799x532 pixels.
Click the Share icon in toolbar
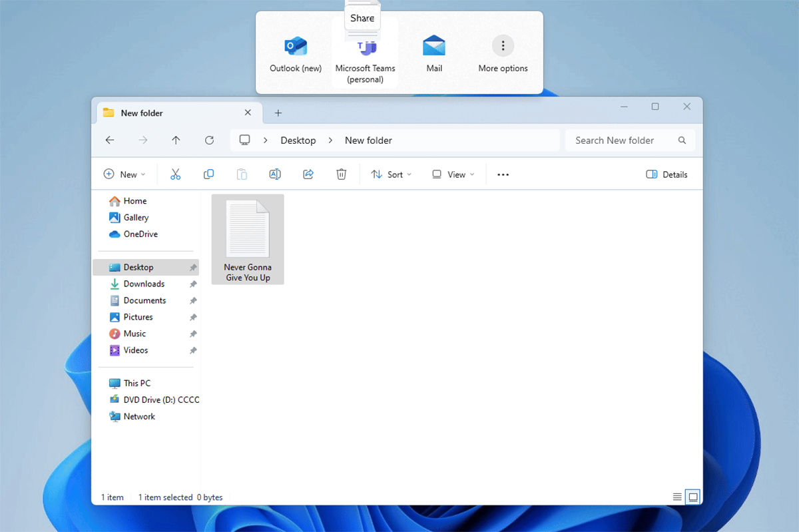pos(308,174)
